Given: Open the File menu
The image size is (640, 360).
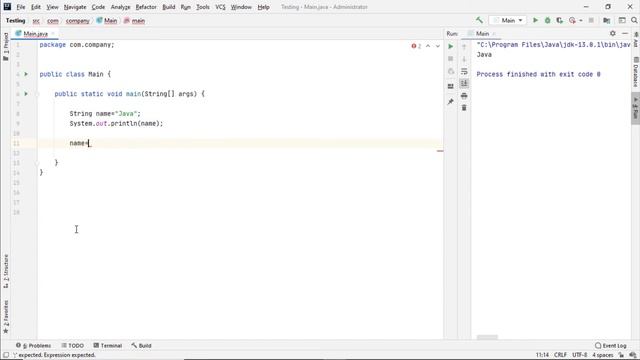Looking at the screenshot, I should [x=21, y=7].
